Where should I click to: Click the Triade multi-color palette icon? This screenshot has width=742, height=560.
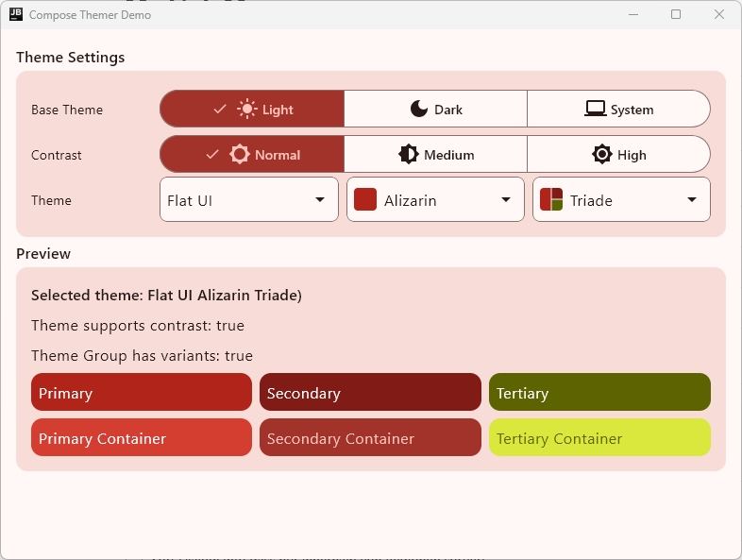(551, 199)
